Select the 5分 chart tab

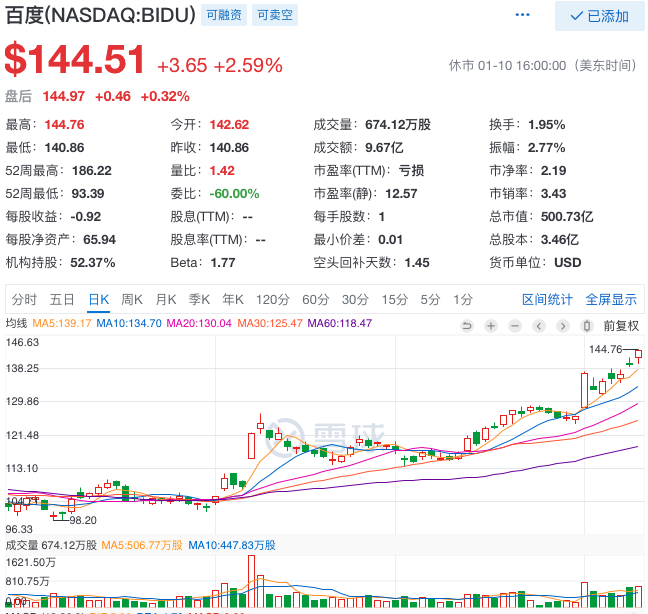coord(430,299)
